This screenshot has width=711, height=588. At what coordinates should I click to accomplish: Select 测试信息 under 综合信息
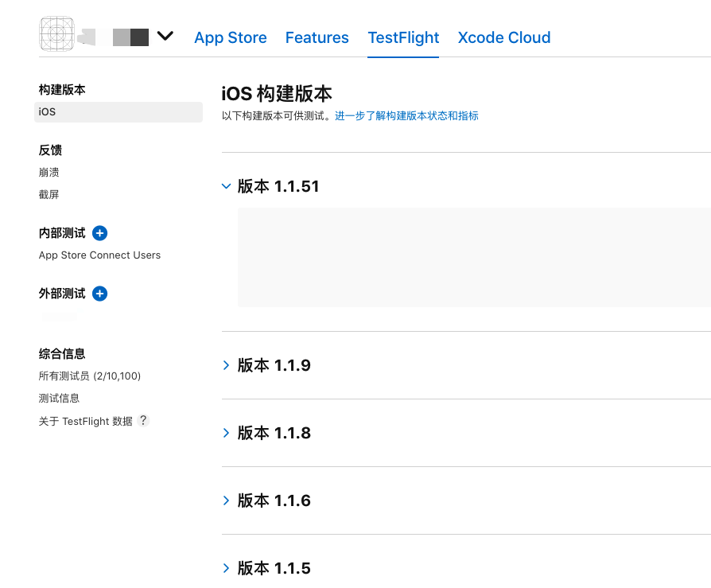click(x=59, y=398)
